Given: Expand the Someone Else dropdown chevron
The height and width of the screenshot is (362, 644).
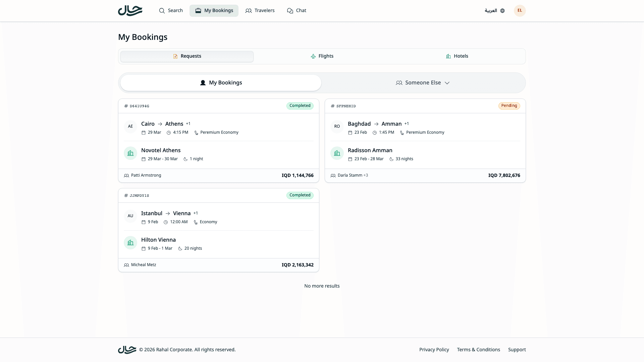Looking at the screenshot, I should [447, 83].
